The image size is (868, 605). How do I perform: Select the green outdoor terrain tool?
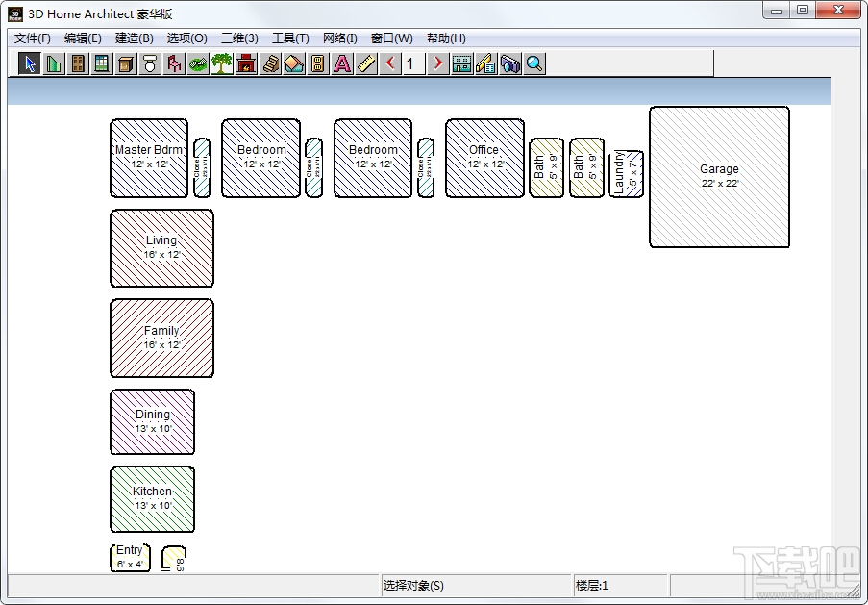pyautogui.click(x=198, y=63)
